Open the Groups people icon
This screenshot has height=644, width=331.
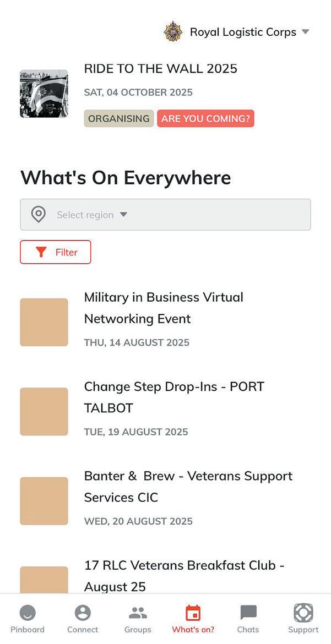pos(138,613)
